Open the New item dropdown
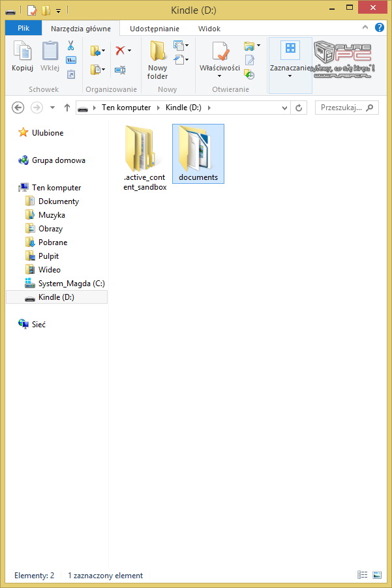The image size is (392, 588). click(181, 46)
